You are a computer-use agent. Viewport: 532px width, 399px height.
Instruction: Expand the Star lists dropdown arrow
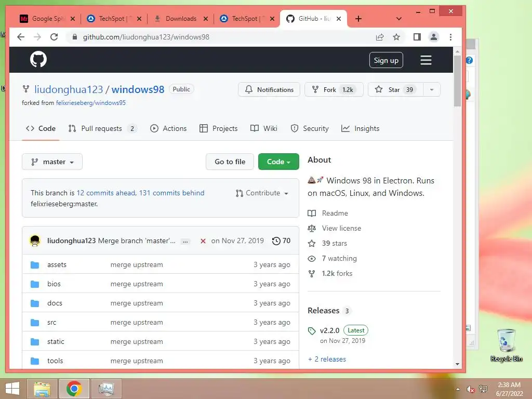tap(432, 89)
